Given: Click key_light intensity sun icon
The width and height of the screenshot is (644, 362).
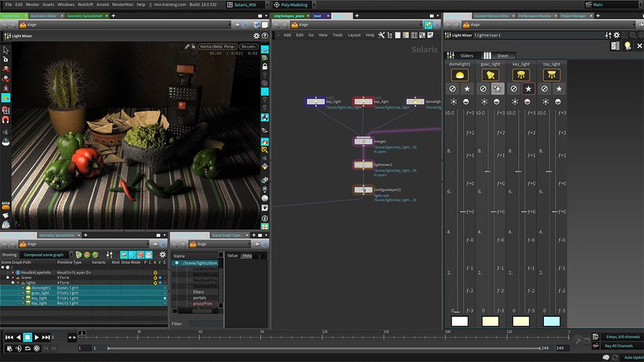Looking at the screenshot, I should (514, 102).
